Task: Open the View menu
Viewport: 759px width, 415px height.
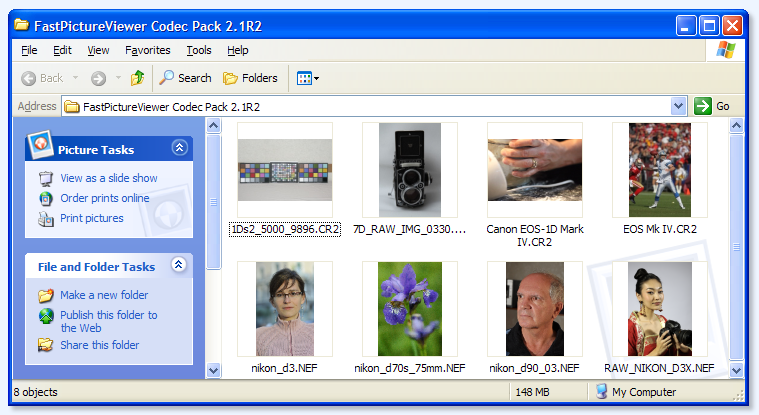Action: [98, 50]
